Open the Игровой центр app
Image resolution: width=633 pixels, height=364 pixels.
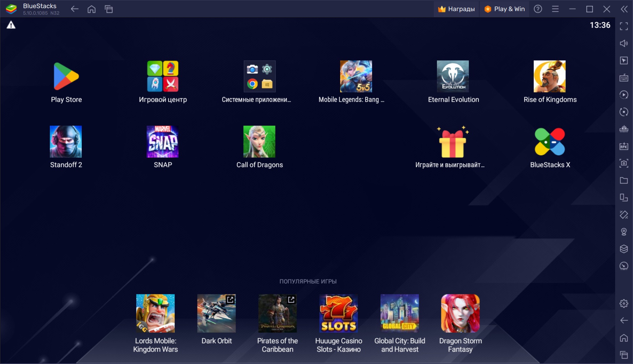pos(163,76)
